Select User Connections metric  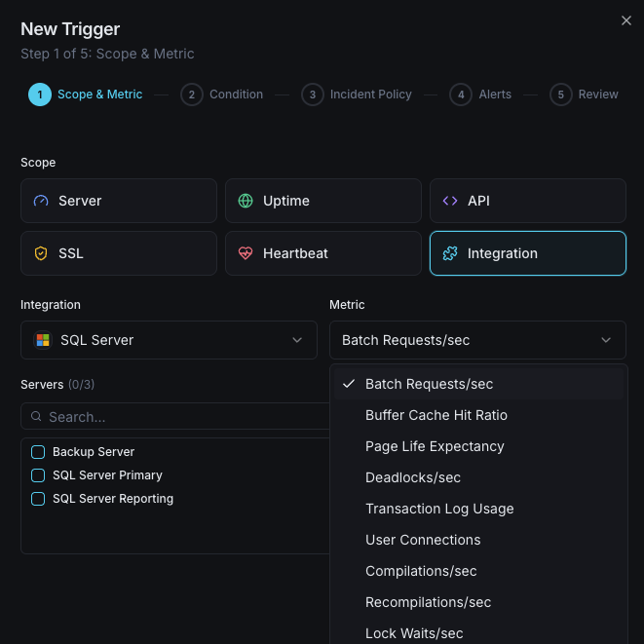(478, 540)
